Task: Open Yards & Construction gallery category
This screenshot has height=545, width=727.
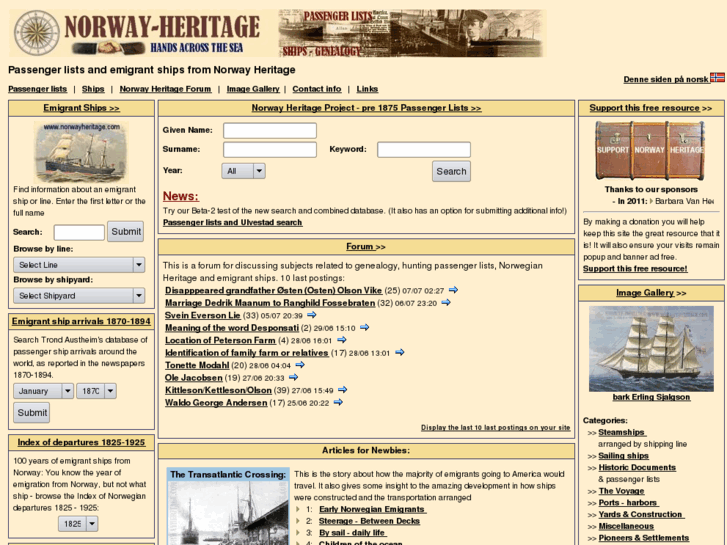Action: pos(641,514)
